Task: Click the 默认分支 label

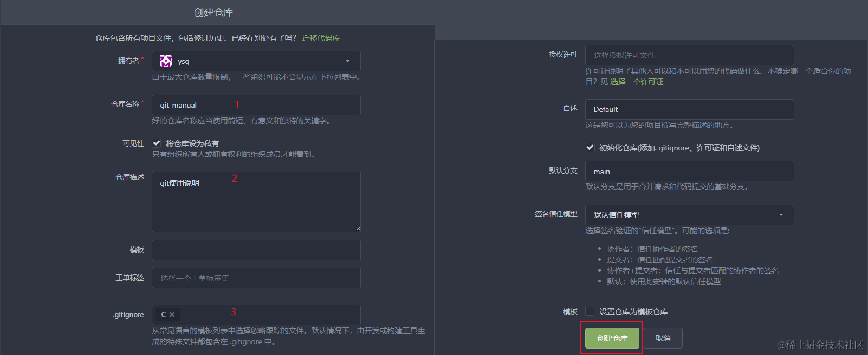Action: [563, 170]
